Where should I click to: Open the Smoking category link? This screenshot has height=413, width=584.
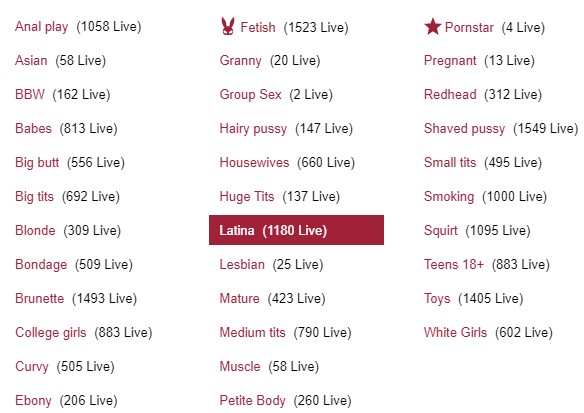click(x=449, y=196)
